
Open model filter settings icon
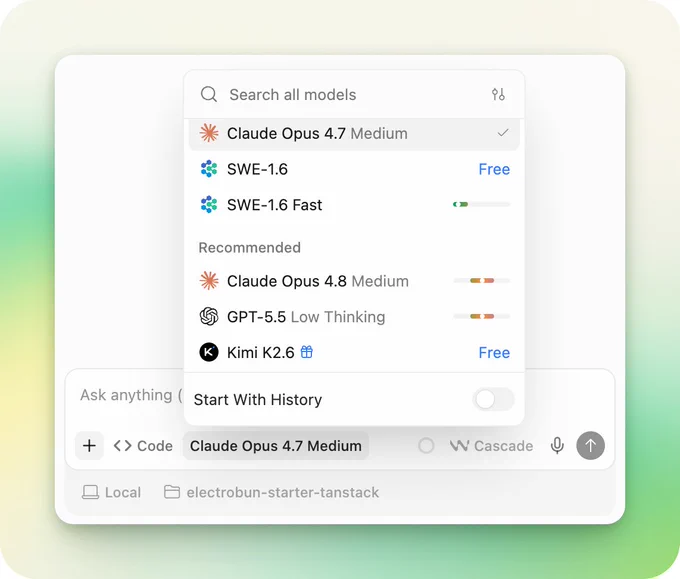(498, 94)
